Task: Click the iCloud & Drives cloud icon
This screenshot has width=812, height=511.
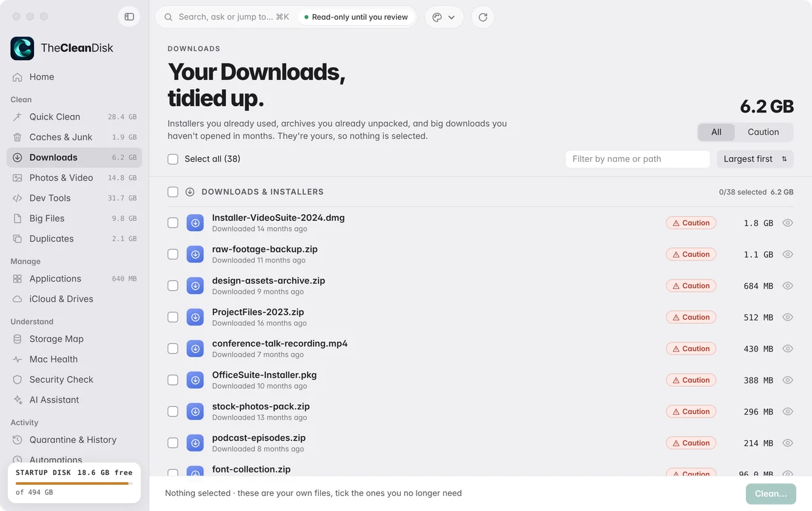Action: pos(18,299)
